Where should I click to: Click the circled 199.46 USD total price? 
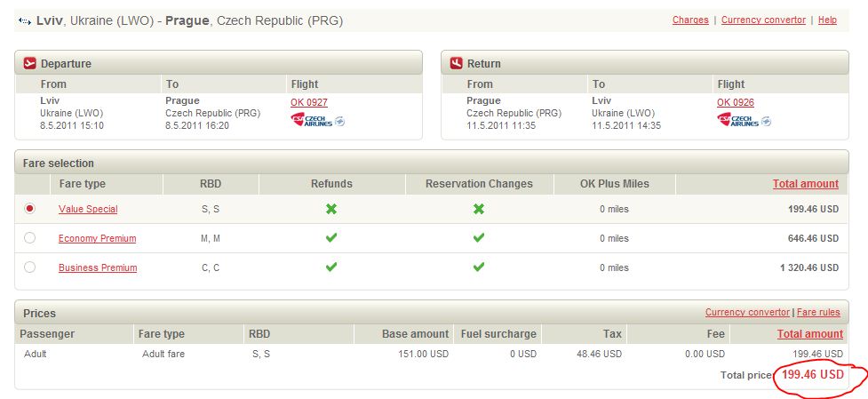pyautogui.click(x=812, y=375)
